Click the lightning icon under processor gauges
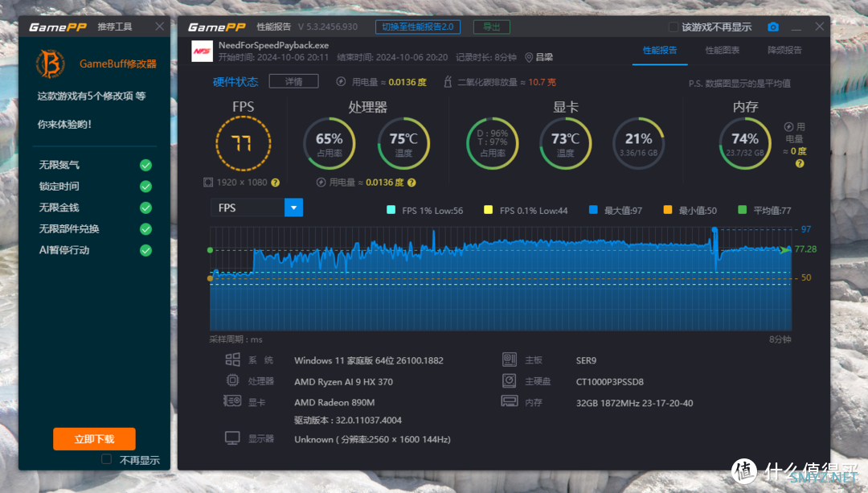868x493 pixels. tap(321, 183)
